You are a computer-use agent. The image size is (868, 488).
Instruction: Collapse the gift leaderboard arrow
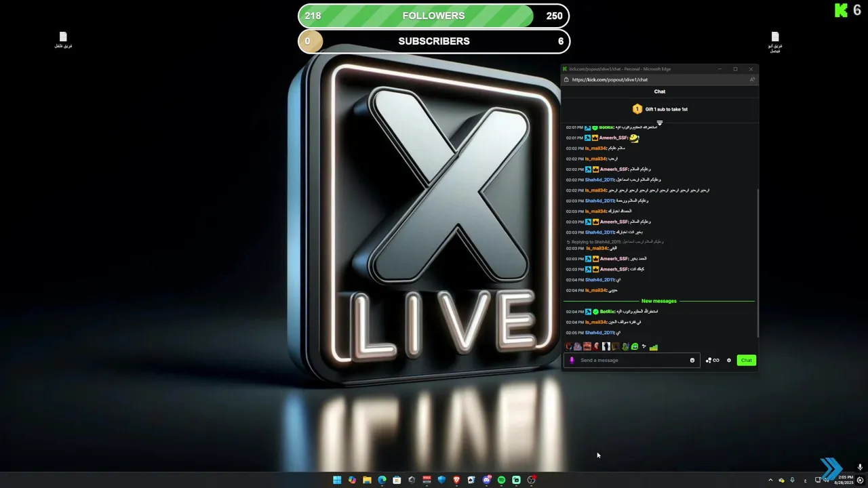click(660, 123)
